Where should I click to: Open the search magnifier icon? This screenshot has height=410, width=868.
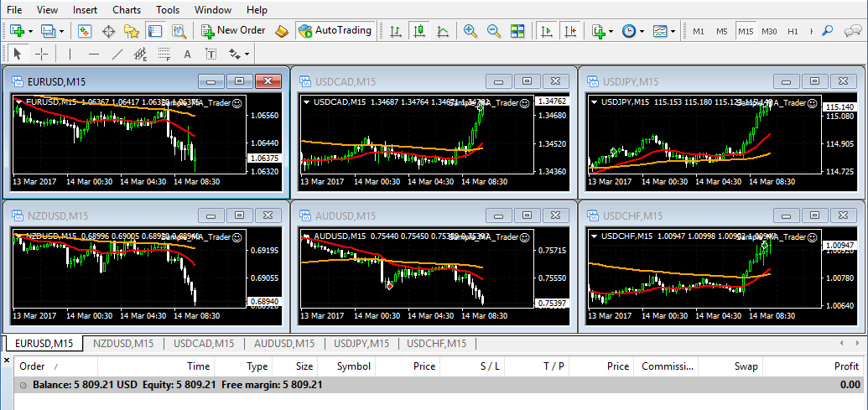click(828, 31)
